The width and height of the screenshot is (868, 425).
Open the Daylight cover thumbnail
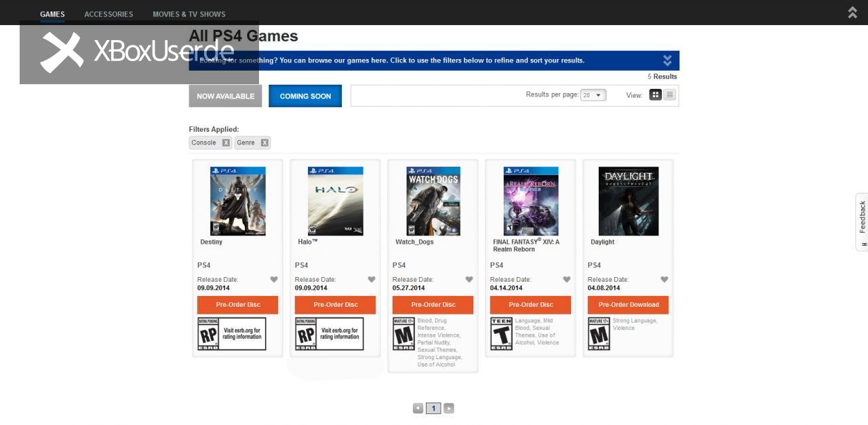tap(629, 202)
